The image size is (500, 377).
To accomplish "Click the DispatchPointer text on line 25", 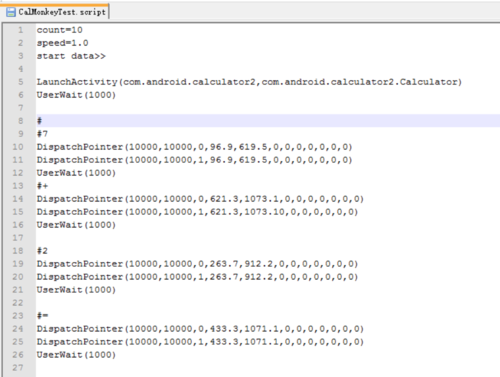I will 200,342.
